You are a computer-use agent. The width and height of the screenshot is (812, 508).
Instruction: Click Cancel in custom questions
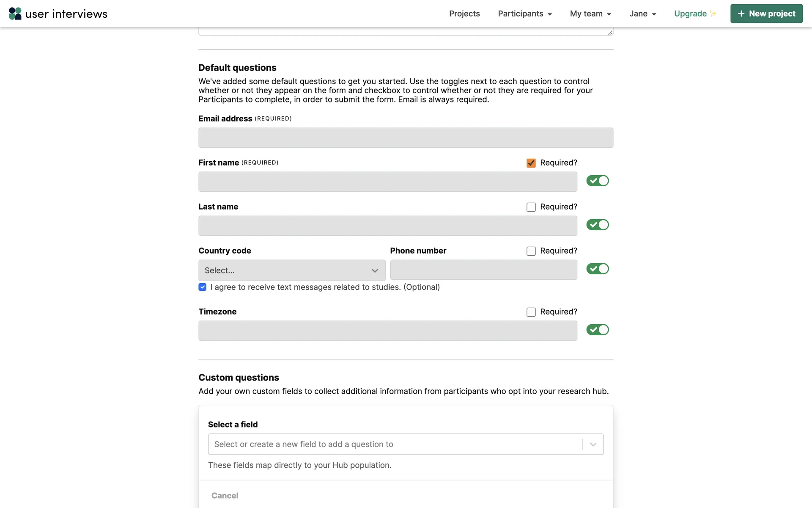pyautogui.click(x=225, y=495)
